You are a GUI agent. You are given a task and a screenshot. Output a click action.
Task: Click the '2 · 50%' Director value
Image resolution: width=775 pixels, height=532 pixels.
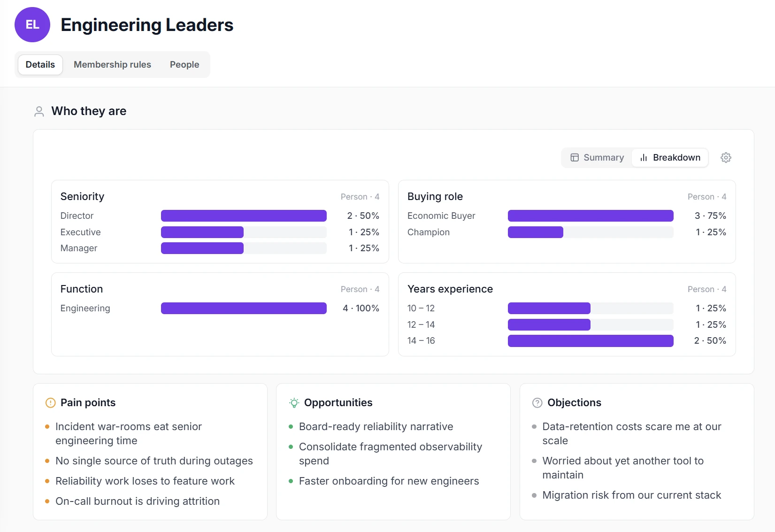(363, 216)
